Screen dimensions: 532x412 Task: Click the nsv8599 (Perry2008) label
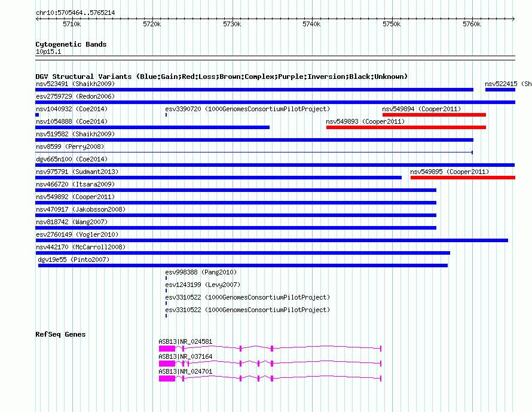tap(70, 147)
